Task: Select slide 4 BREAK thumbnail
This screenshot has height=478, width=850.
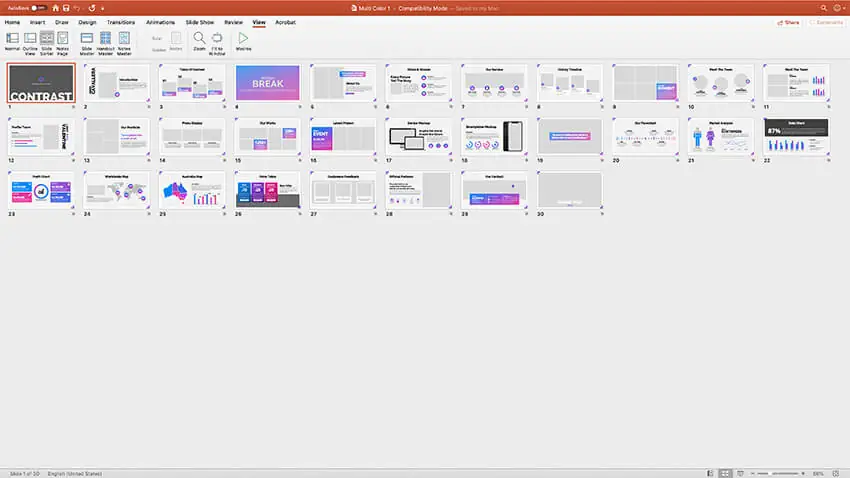Action: tap(267, 83)
